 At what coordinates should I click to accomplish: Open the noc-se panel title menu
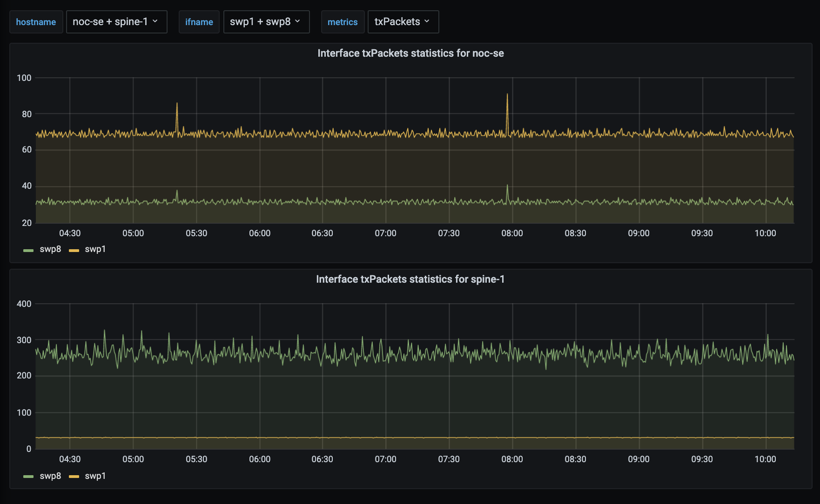410,53
